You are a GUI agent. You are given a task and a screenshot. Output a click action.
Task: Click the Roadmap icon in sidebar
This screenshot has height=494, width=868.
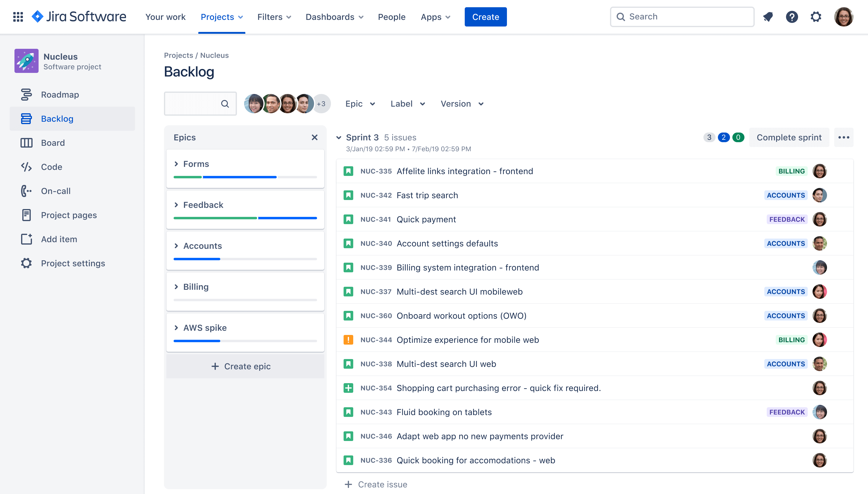[x=26, y=94]
